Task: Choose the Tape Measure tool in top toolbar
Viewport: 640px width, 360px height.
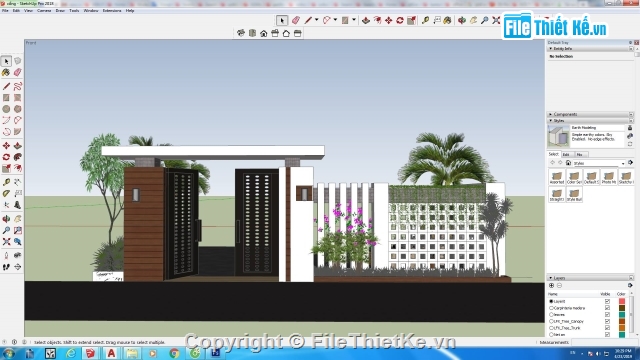Action: pos(425,20)
